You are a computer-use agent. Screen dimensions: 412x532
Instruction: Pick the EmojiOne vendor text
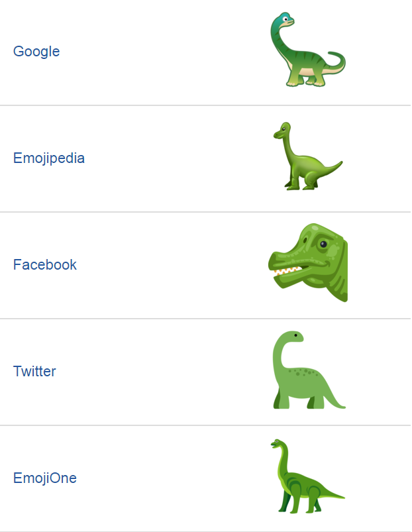point(45,478)
